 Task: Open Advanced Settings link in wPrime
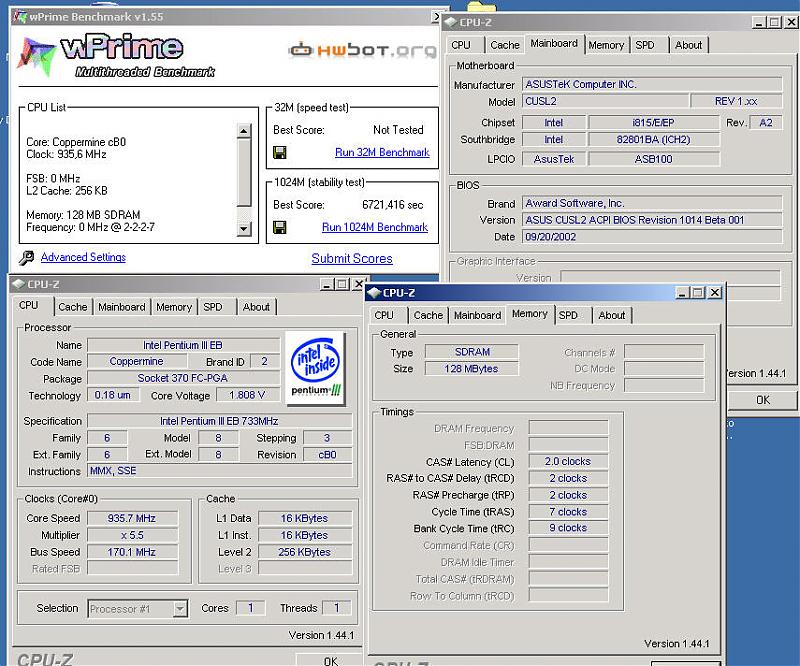click(x=83, y=257)
